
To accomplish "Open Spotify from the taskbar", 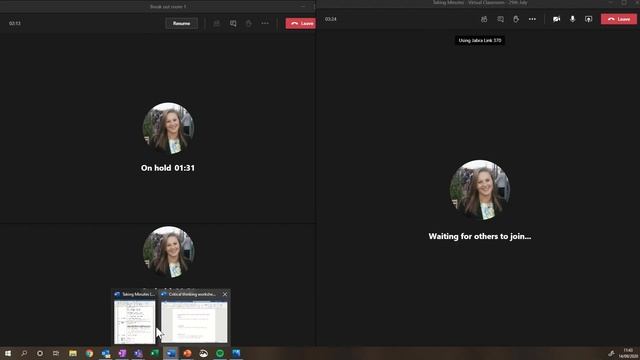I will click(220, 353).
